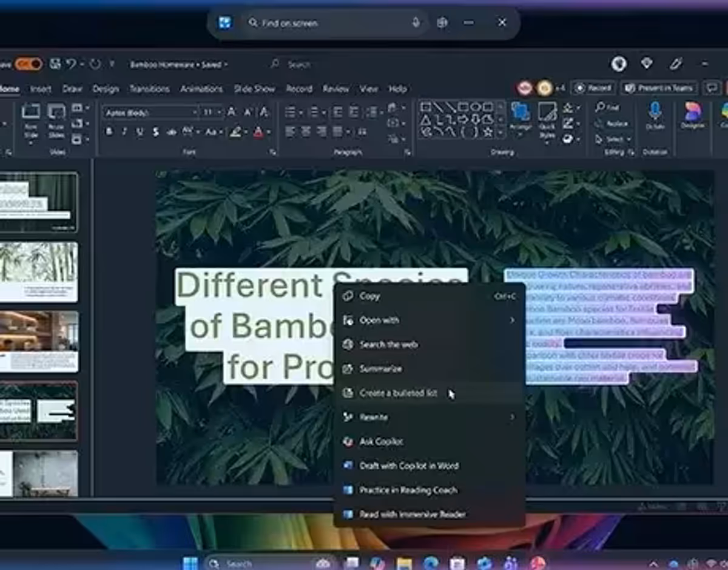Click the Reuse Slides button
This screenshot has height=570, width=728.
(56, 121)
